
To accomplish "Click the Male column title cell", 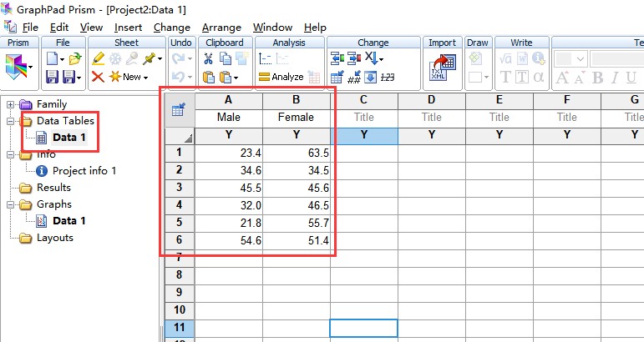I will [x=228, y=118].
